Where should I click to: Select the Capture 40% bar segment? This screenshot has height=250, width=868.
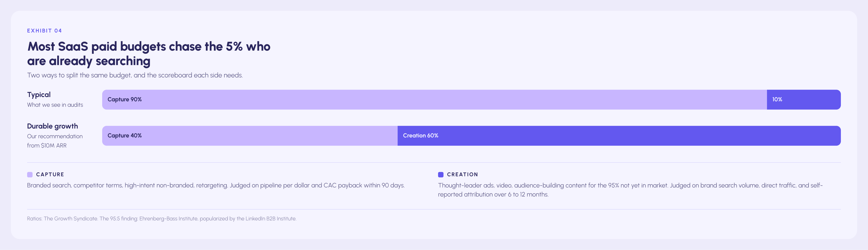click(x=250, y=136)
